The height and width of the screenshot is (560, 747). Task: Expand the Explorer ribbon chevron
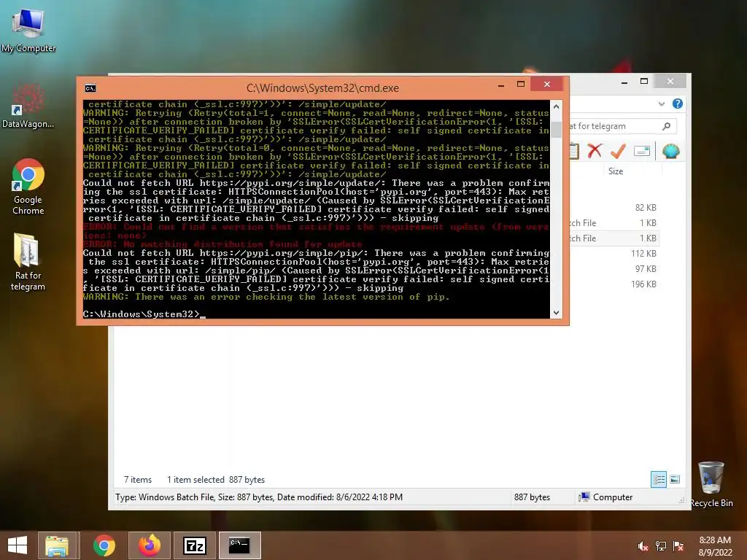coord(661,104)
